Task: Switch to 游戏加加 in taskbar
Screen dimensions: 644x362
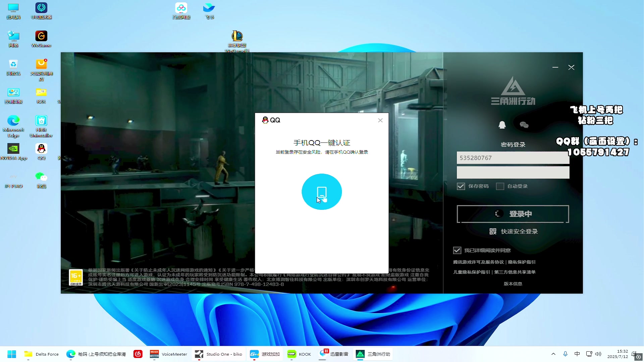Action: tap(265, 354)
